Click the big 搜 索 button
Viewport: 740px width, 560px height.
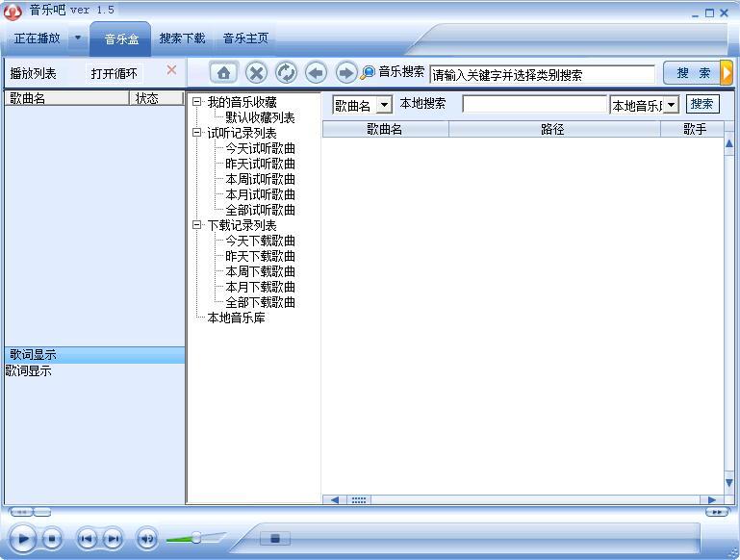coord(693,73)
